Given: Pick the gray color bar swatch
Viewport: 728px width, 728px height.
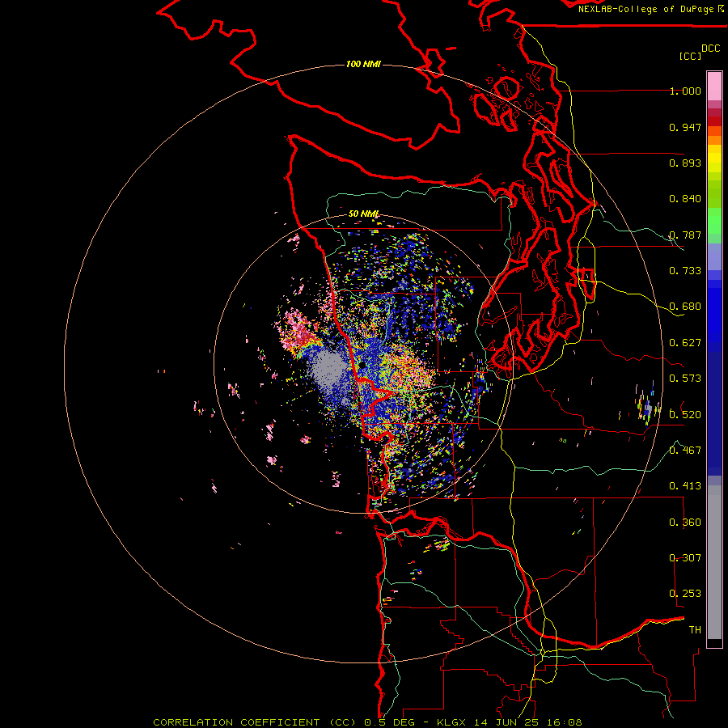Looking at the screenshot, I should pyautogui.click(x=714, y=562).
